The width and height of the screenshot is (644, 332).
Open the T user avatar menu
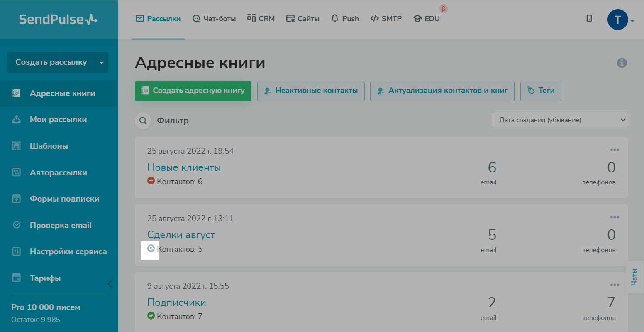pos(618,20)
